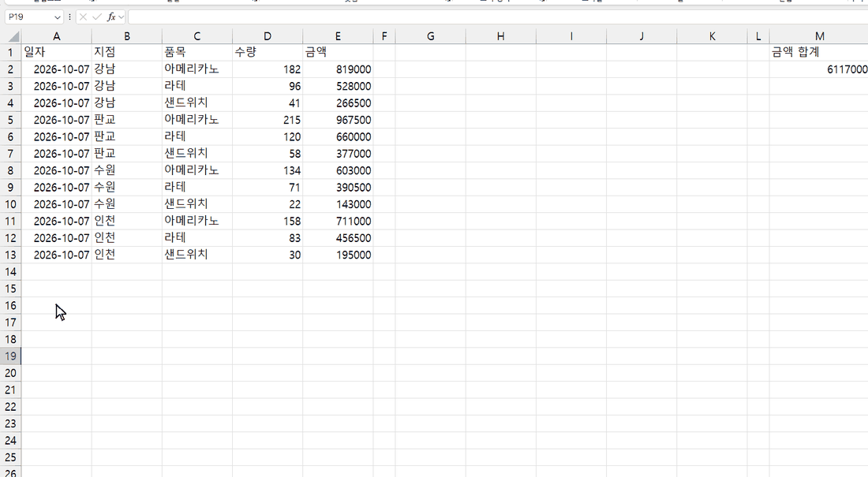Screen dimensions: 868x477
Task: Select the quantity cell 22
Action: pyautogui.click(x=268, y=205)
